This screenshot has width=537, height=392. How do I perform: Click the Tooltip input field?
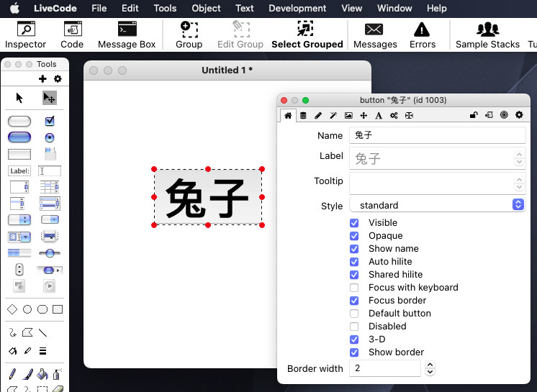431,183
